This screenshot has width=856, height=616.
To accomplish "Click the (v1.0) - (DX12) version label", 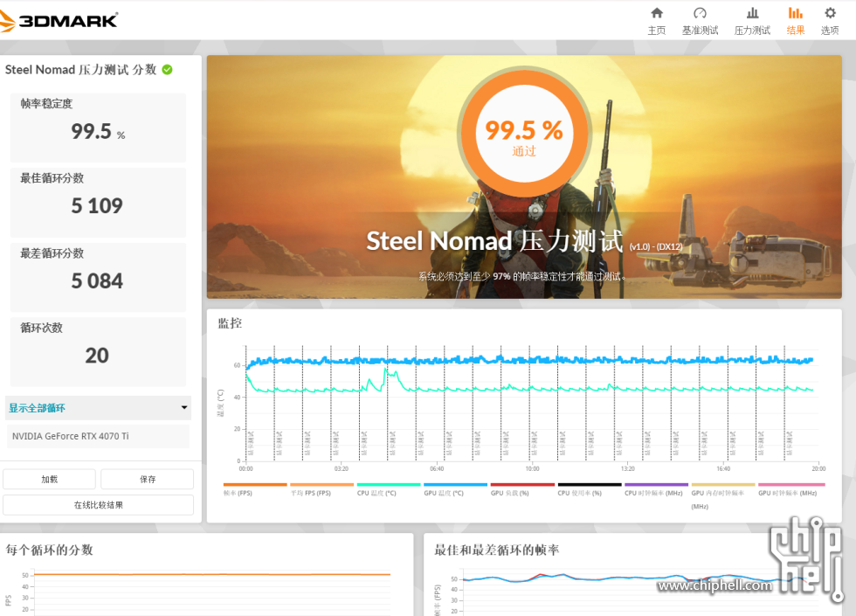I will tap(656, 246).
